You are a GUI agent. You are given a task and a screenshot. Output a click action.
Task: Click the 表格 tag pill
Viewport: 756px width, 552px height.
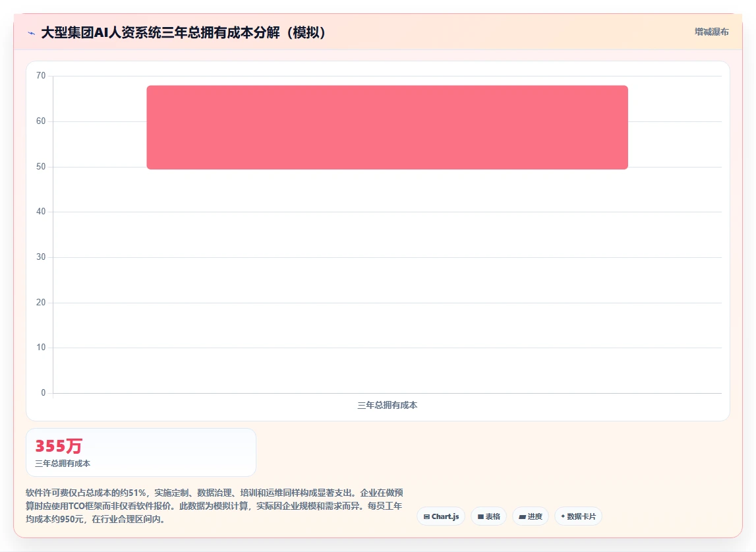pyautogui.click(x=488, y=516)
